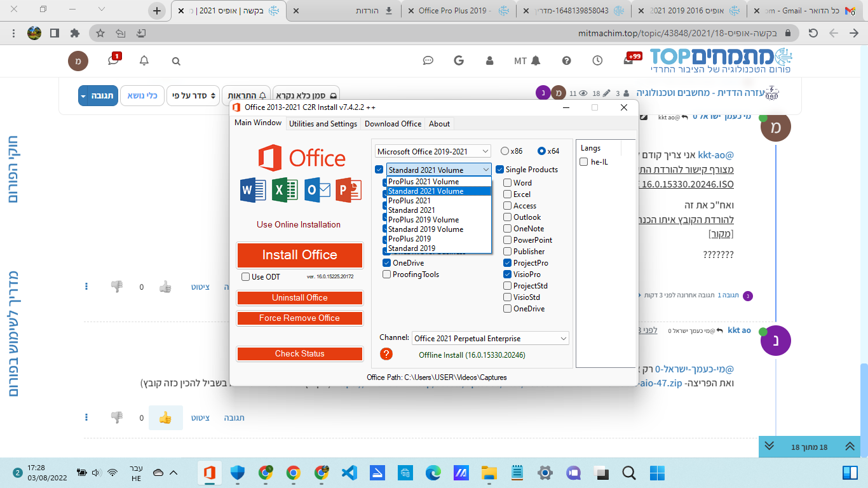The width and height of the screenshot is (868, 488).
Task: Open the About tab in installer
Action: [439, 124]
